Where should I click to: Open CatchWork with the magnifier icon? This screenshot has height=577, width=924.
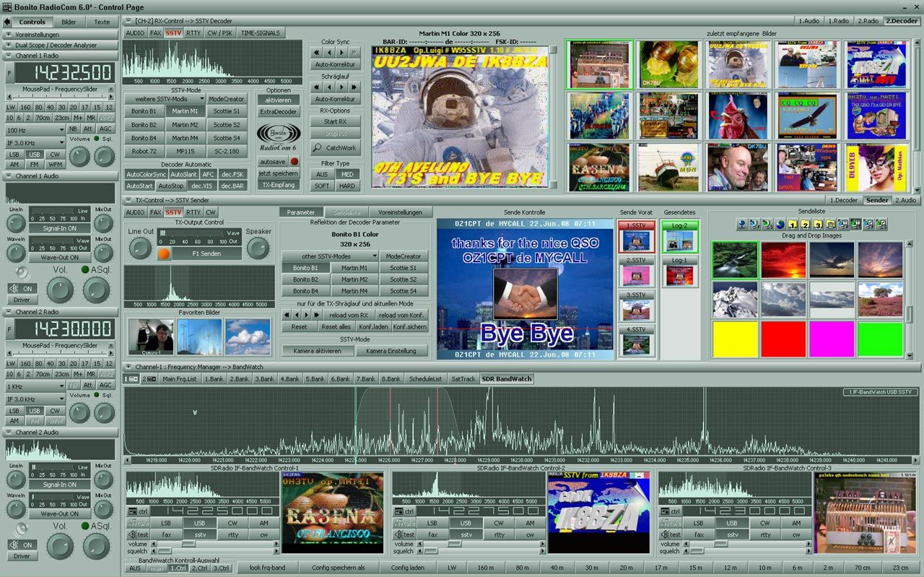pos(335,148)
